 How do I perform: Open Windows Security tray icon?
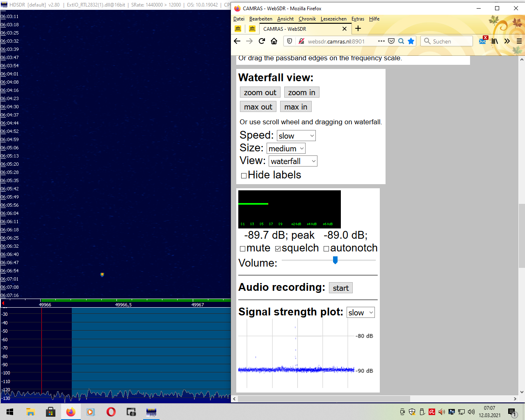click(x=412, y=412)
